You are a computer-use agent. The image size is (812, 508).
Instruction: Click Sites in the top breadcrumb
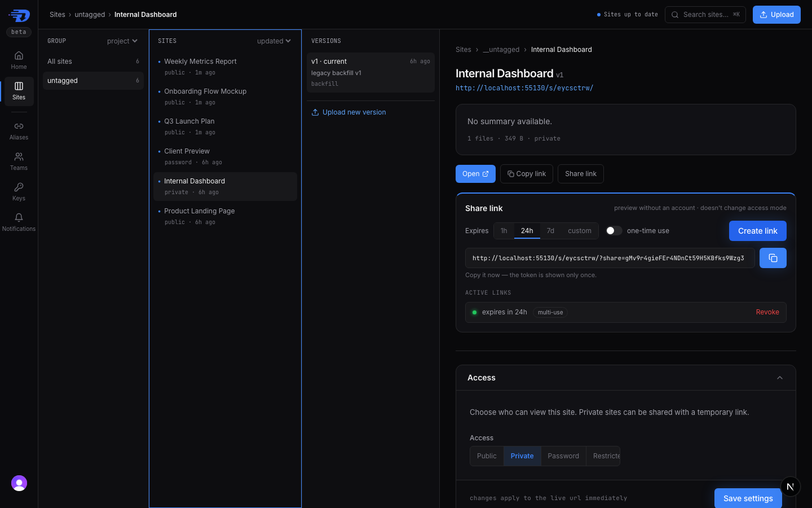[58, 15]
